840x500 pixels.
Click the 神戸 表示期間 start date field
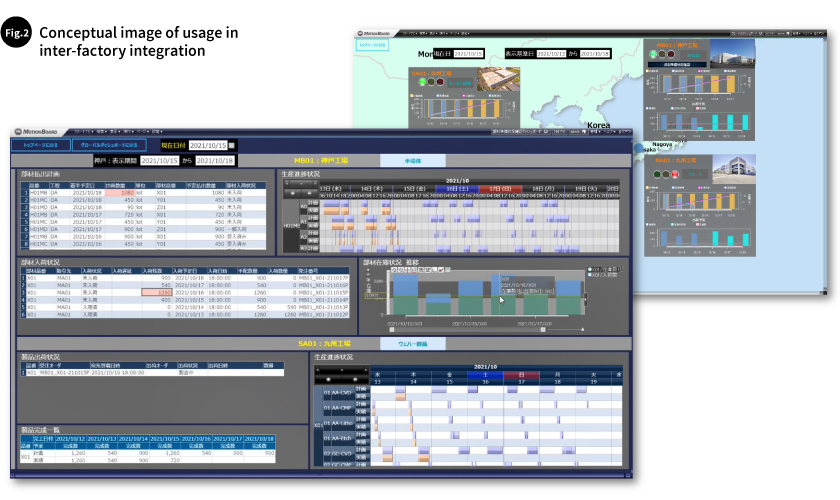pos(160,160)
